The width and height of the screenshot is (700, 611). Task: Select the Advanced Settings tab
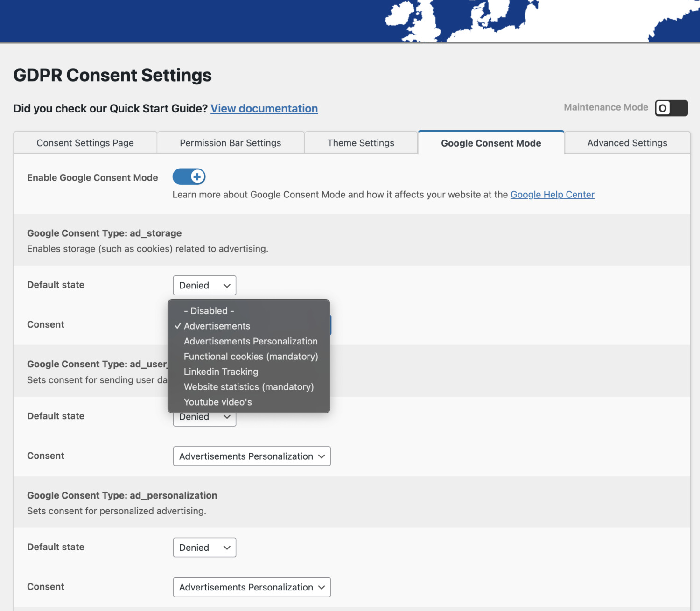pos(627,142)
